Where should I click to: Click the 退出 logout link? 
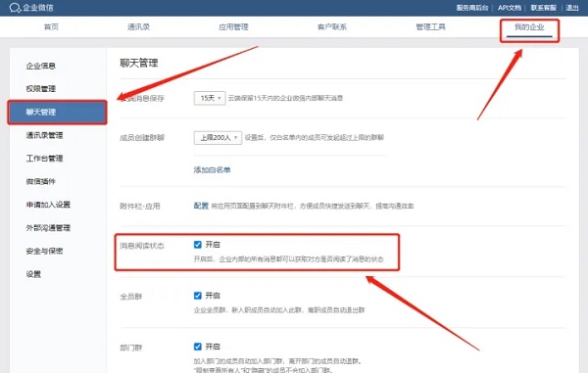point(572,8)
